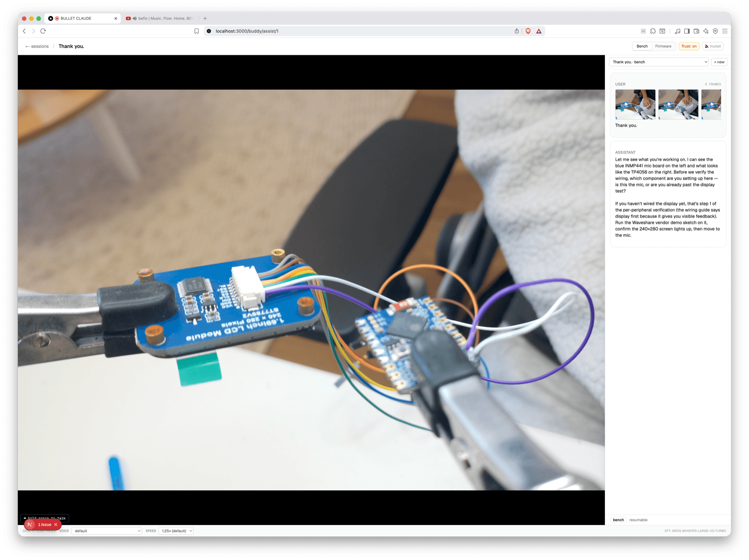
Task: Click the 'Thank you.' user message text
Action: click(x=626, y=125)
